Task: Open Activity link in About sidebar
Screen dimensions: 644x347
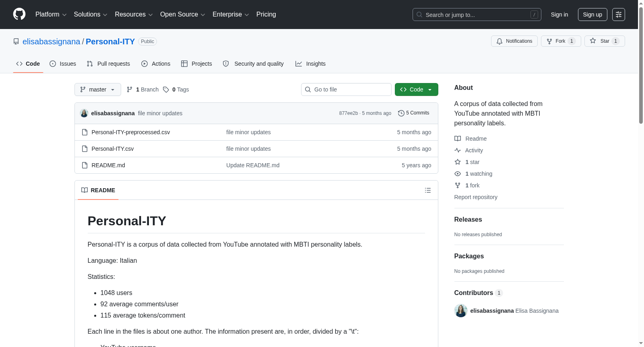Action: 469,150
